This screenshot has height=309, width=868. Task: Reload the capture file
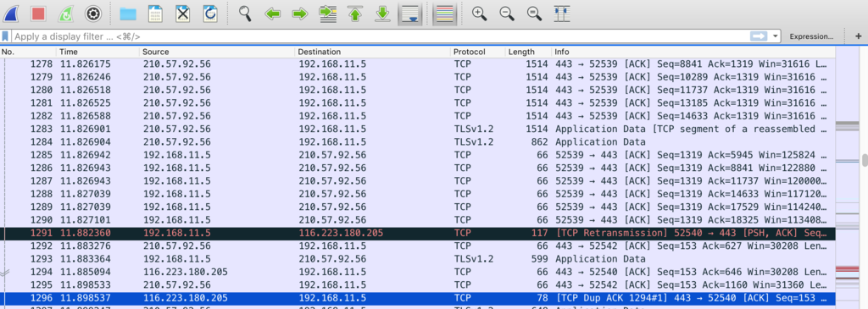click(x=210, y=14)
